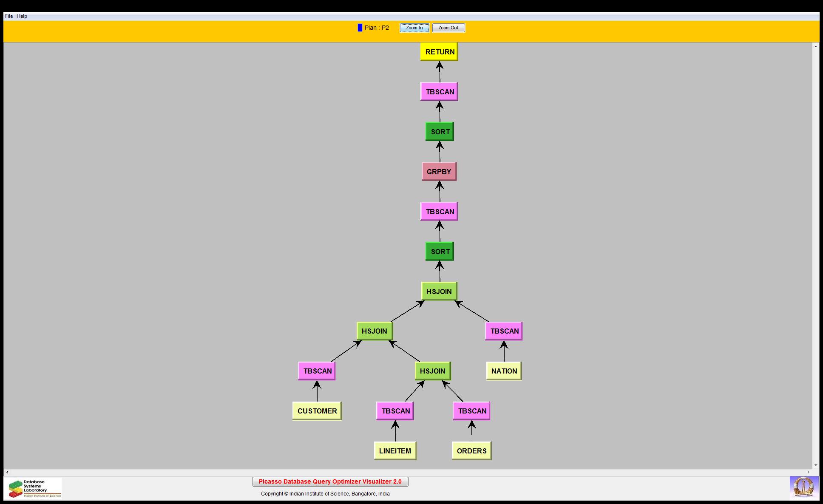The image size is (823, 504).
Task: Select the ORDERS table node
Action: (x=471, y=451)
